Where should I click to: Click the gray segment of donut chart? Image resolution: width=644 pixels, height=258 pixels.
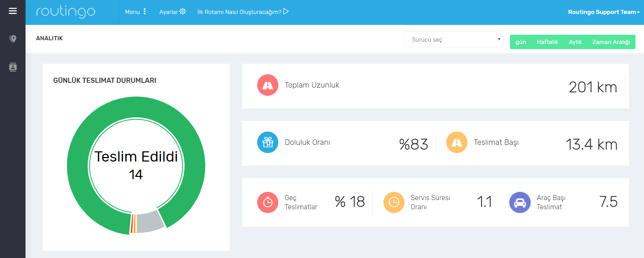point(150,222)
